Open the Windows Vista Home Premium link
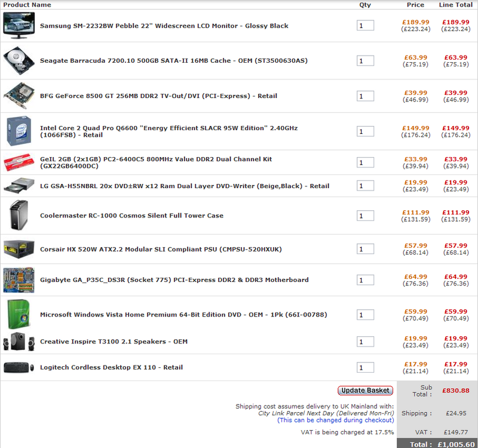This screenshot has height=448, width=478. point(183,315)
